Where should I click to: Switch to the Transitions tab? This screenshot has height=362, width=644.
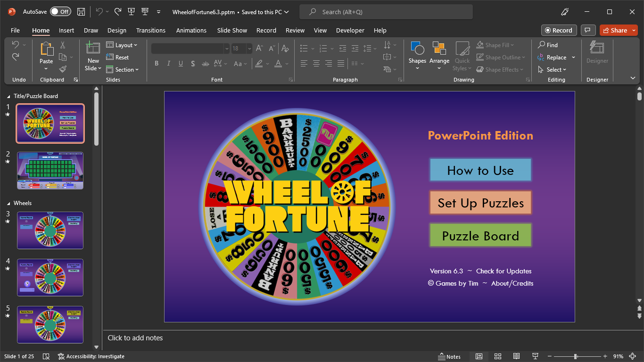click(151, 30)
